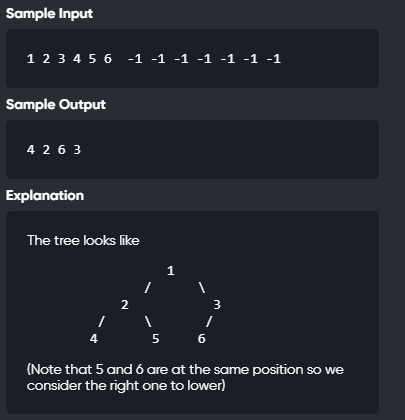Click the Explanation heading

45,196
